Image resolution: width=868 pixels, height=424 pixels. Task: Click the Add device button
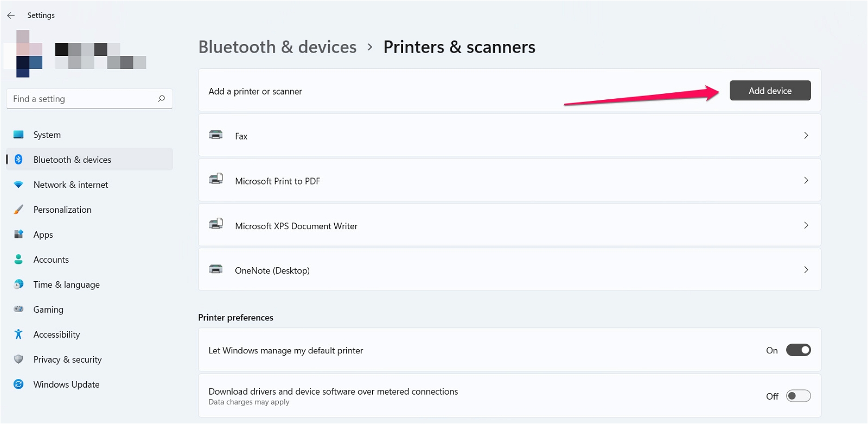click(770, 91)
